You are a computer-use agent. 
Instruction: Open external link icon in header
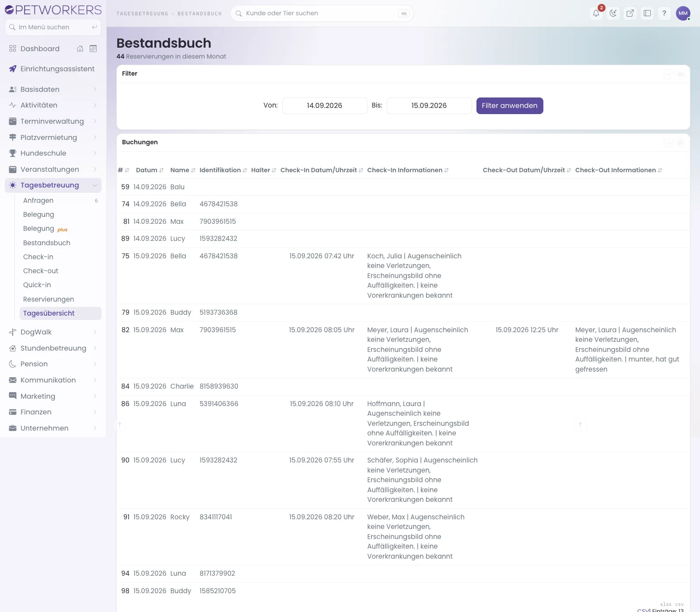coord(630,13)
